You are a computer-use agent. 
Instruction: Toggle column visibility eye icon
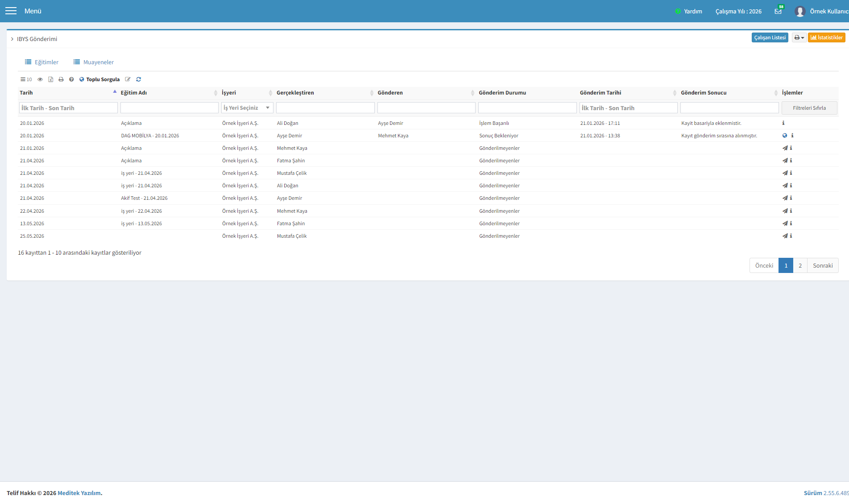pyautogui.click(x=40, y=79)
